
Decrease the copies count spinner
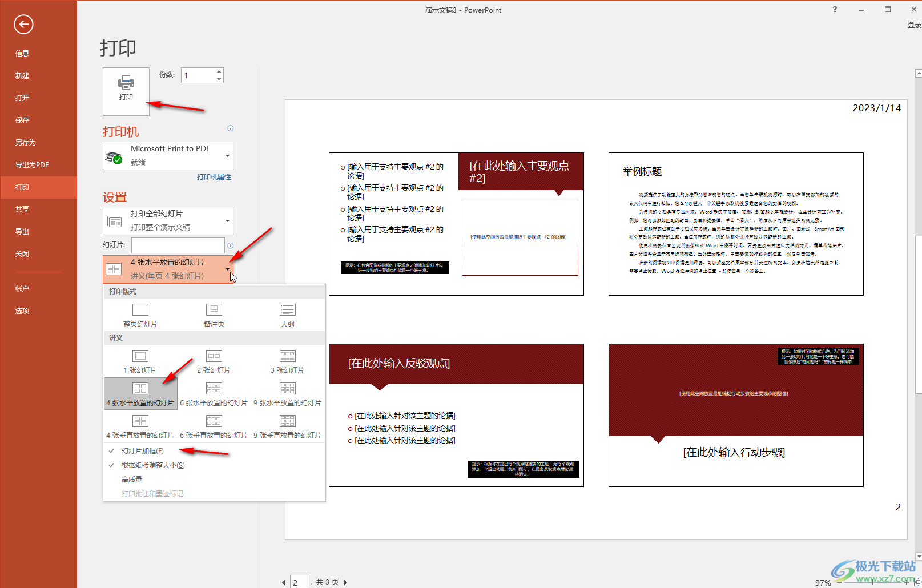point(219,79)
